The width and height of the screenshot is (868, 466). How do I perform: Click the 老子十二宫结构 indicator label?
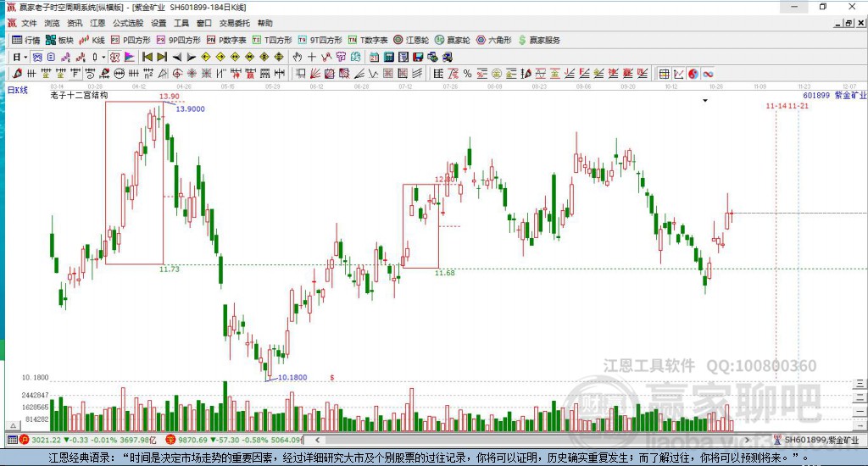point(79,95)
